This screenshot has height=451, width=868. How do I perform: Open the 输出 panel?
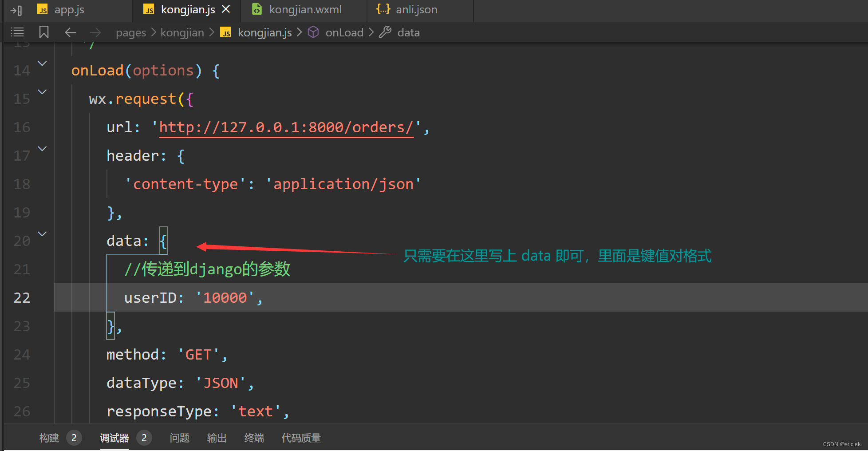(217, 438)
